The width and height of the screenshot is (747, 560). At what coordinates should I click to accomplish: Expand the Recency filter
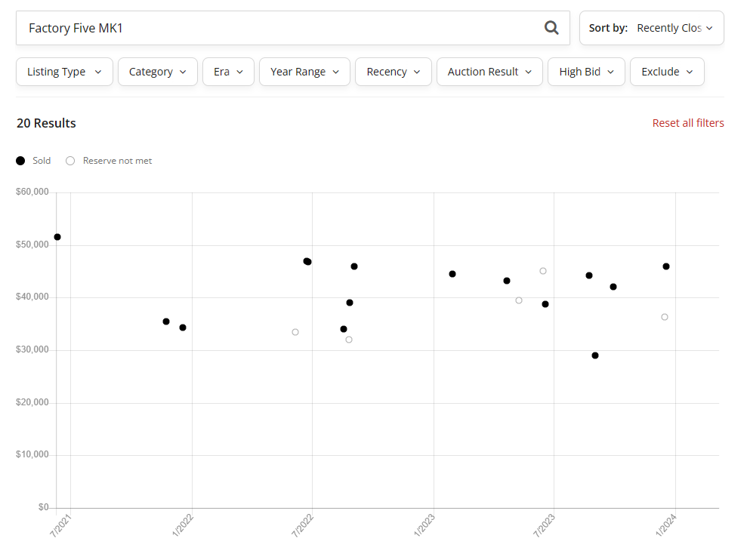tap(393, 72)
